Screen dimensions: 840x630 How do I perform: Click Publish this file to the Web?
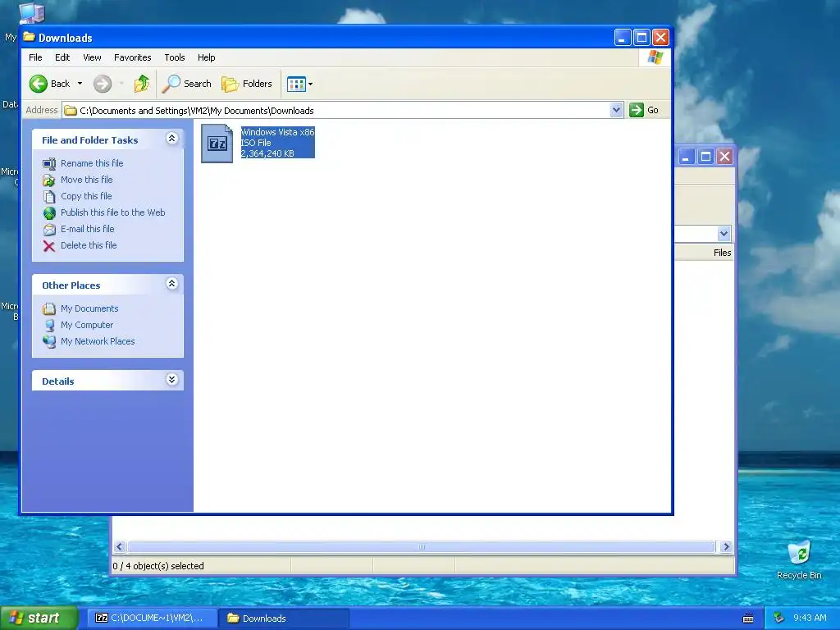coord(112,212)
